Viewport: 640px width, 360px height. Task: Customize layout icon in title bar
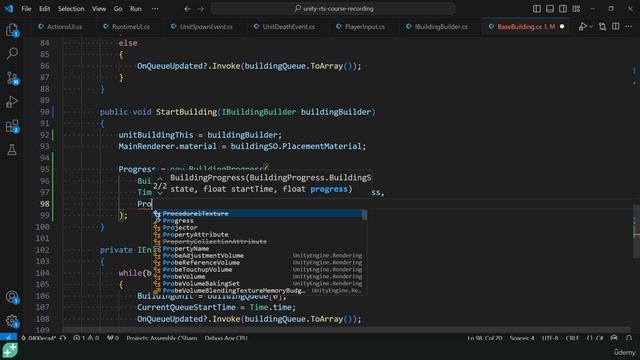576,9
